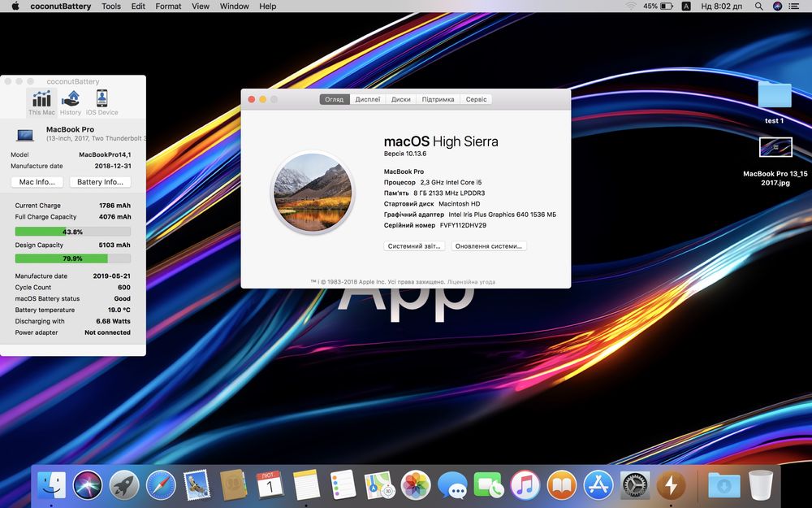Click the Wi-Fi icon in menu bar
The image size is (812, 508).
click(630, 7)
